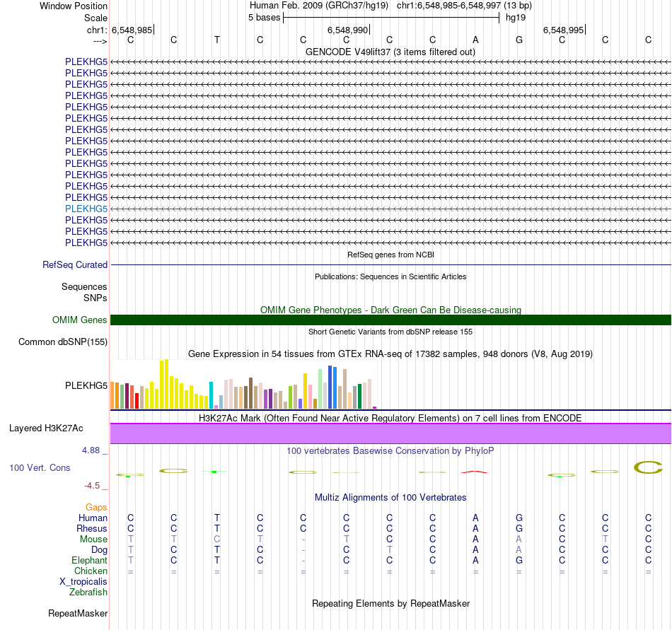Click the Rhesus alignment row label
Screen dimensions: 672x630
(x=92, y=528)
